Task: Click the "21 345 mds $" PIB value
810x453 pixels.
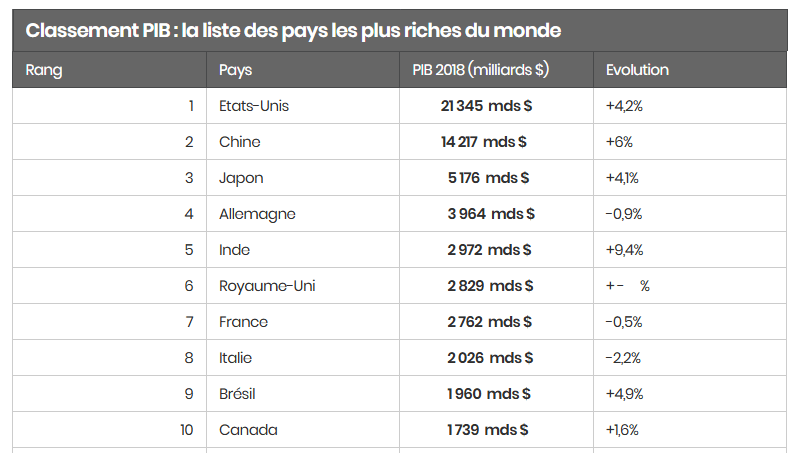Action: pos(486,106)
